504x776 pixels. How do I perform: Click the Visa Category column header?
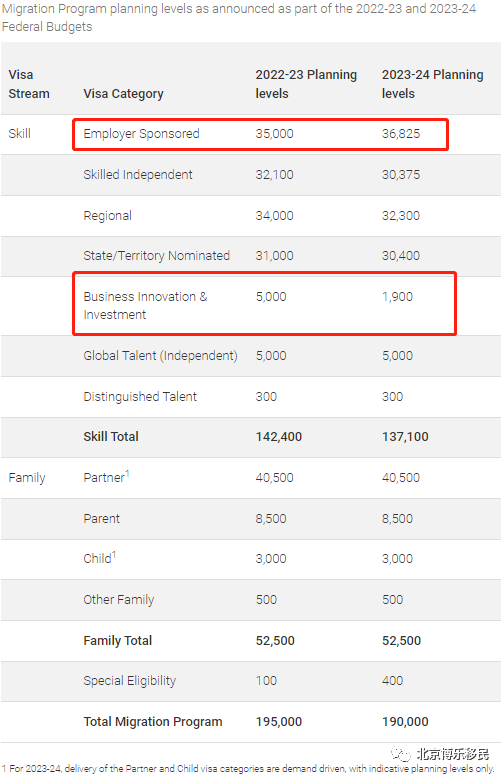[x=123, y=94]
